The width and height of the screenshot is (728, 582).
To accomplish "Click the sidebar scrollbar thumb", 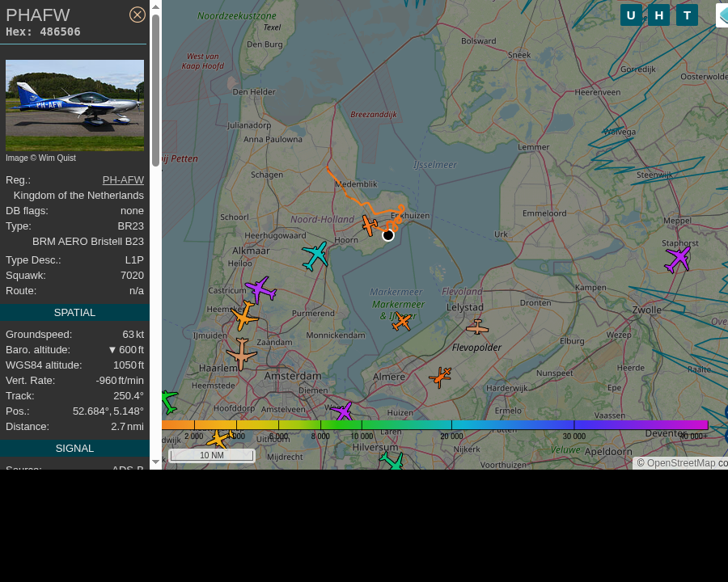I will click(155, 91).
